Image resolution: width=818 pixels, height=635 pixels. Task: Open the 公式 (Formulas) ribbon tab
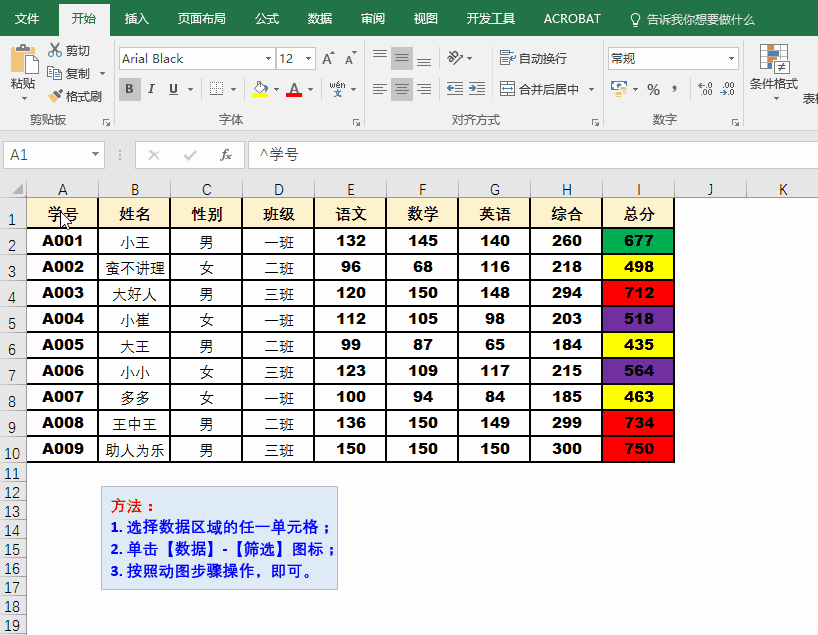[267, 19]
